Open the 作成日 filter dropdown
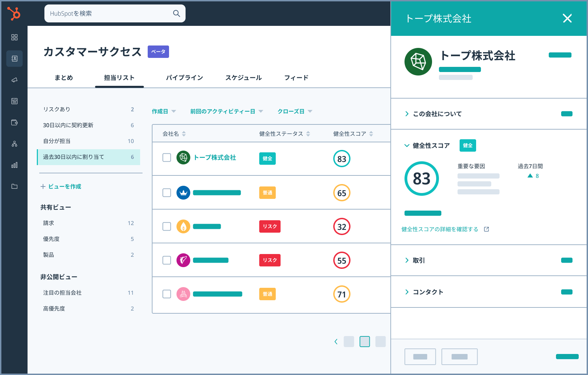The width and height of the screenshot is (588, 375). (x=164, y=111)
